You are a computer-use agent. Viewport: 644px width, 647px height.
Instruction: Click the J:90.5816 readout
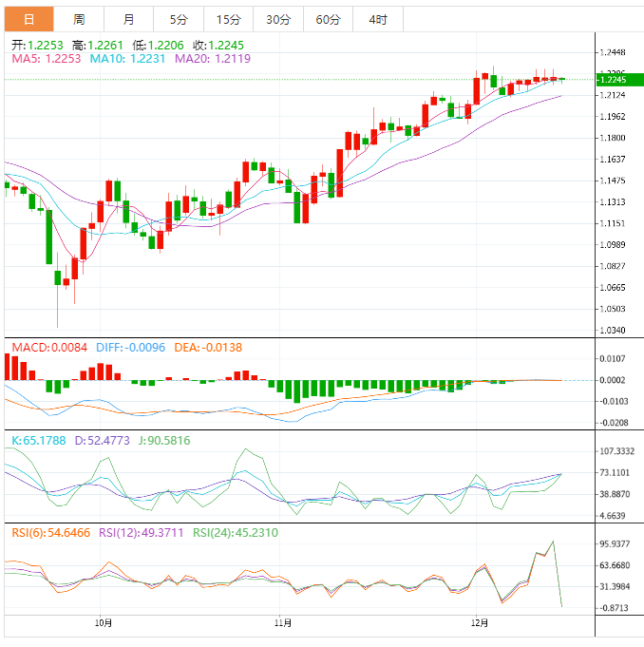click(164, 441)
